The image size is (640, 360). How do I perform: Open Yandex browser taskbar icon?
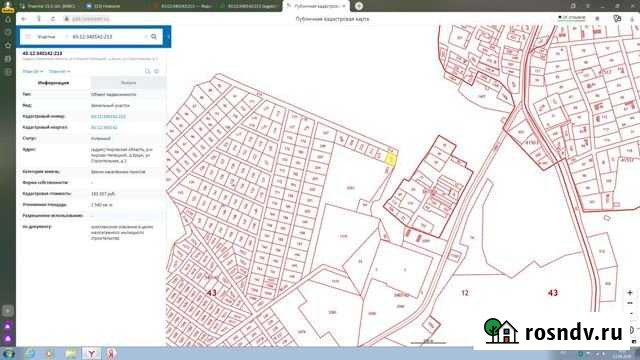click(x=91, y=354)
